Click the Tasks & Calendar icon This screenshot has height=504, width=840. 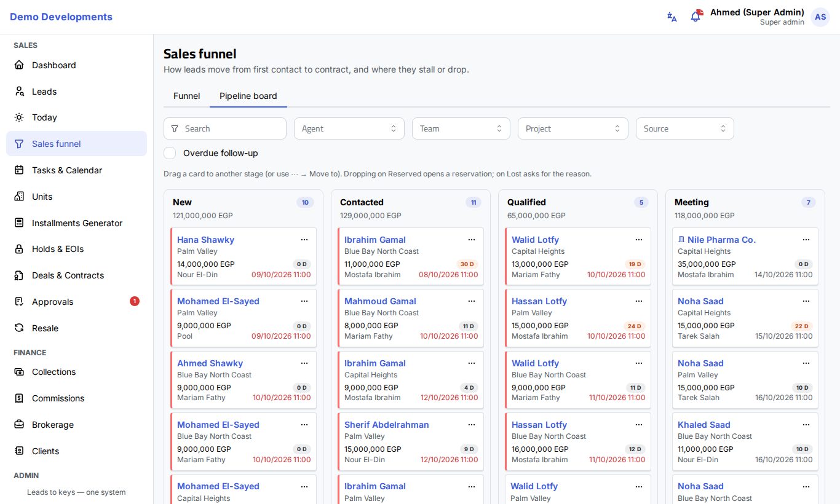(20, 170)
